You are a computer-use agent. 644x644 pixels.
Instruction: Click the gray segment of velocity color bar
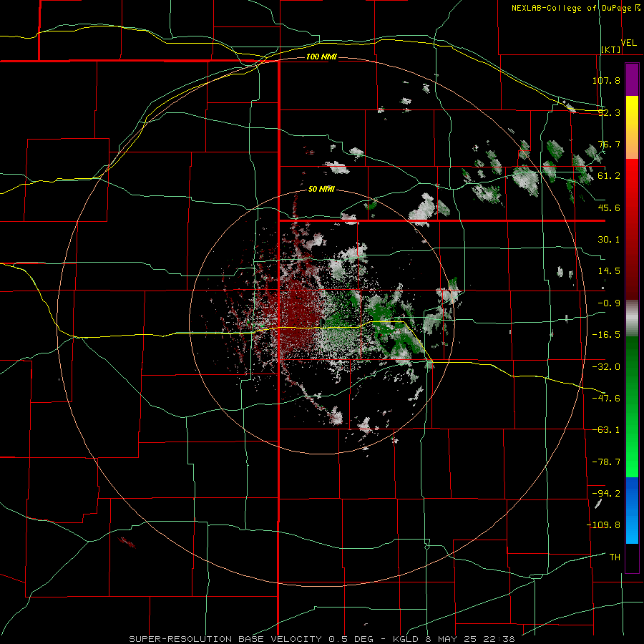pos(632,318)
